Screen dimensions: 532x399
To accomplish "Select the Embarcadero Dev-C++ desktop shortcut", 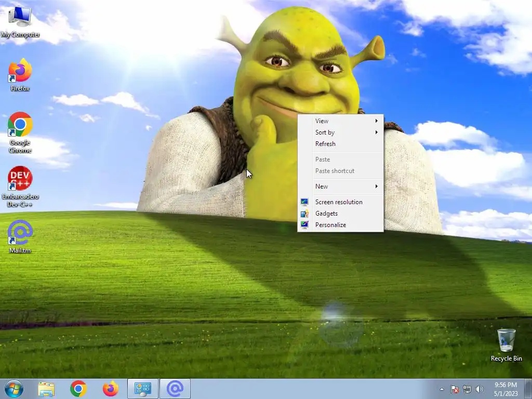I will [x=20, y=187].
